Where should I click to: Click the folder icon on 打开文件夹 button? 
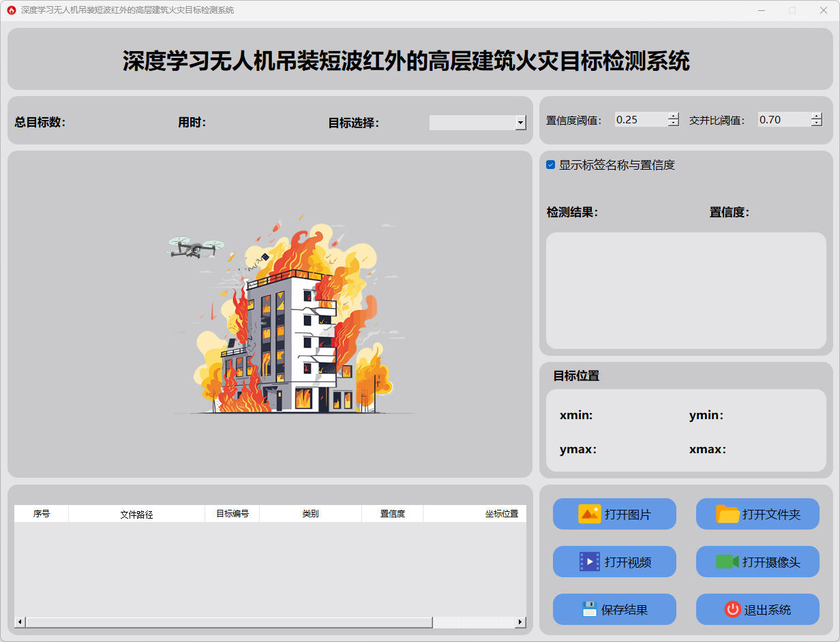pyautogui.click(x=727, y=514)
